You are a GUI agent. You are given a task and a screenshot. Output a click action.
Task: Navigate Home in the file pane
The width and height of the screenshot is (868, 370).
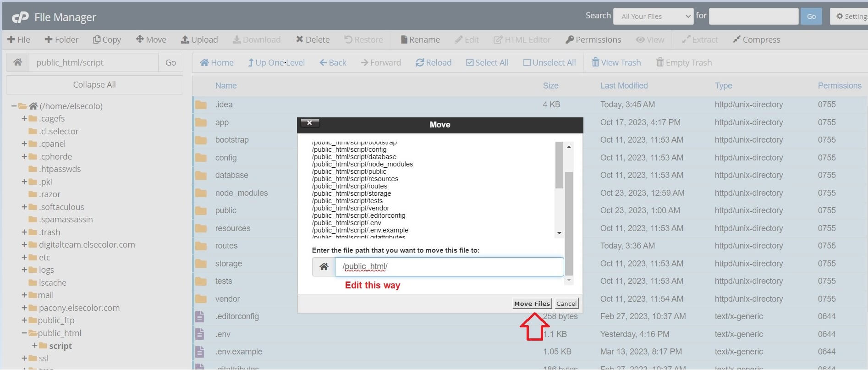click(217, 63)
